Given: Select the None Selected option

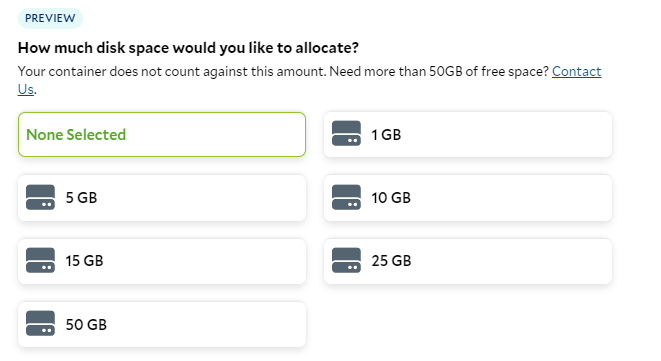Looking at the screenshot, I should pyautogui.click(x=162, y=135).
